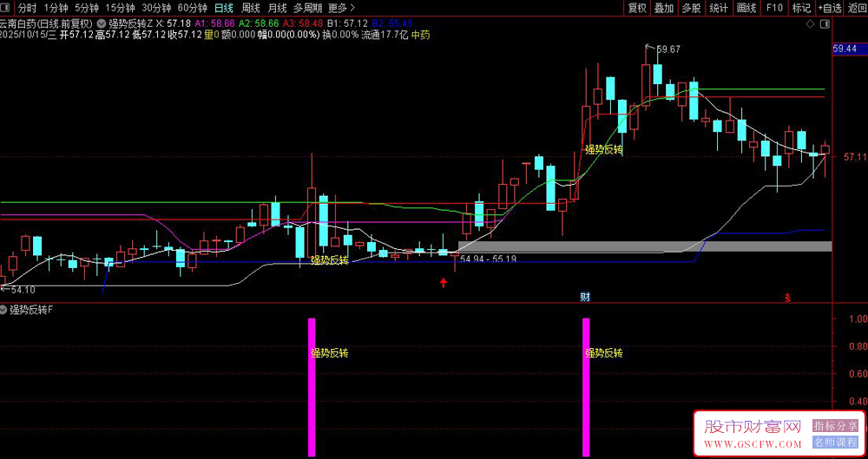Select the 日线 daily tab

(224, 8)
